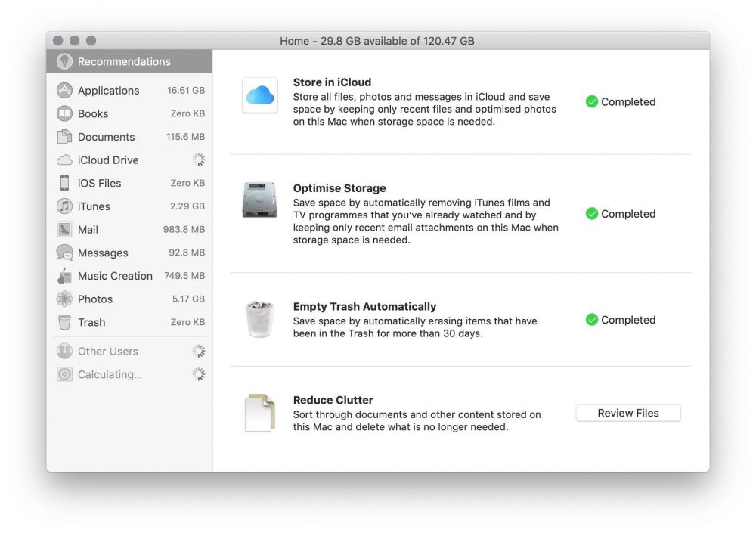Click the green checkmark for Optimise Storage
This screenshot has height=533, width=756.
click(x=592, y=214)
